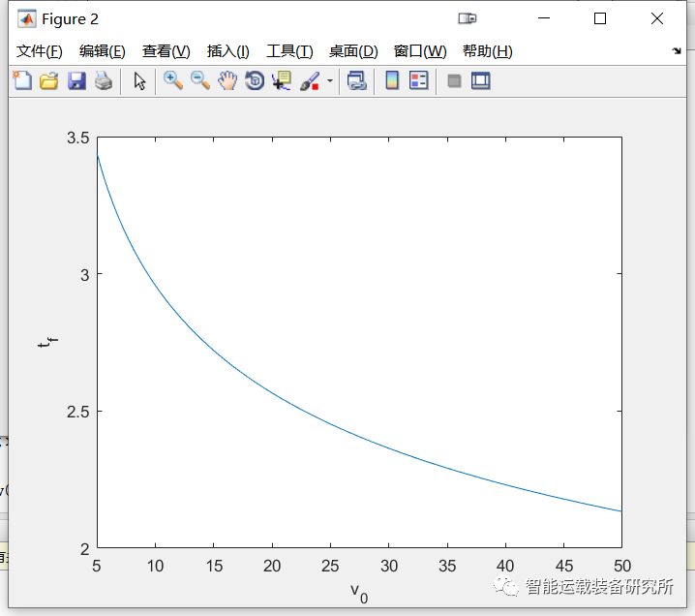This screenshot has width=695, height=616.
Task: Activate the Edit Plot arrow tool
Action: click(139, 81)
